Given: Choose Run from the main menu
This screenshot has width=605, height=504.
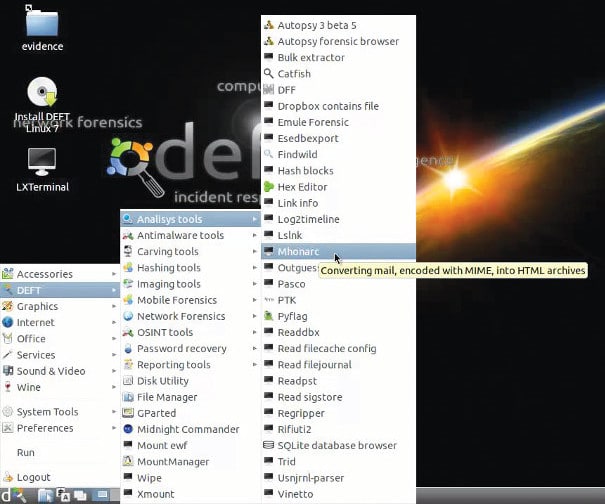Looking at the screenshot, I should (x=60, y=452).
